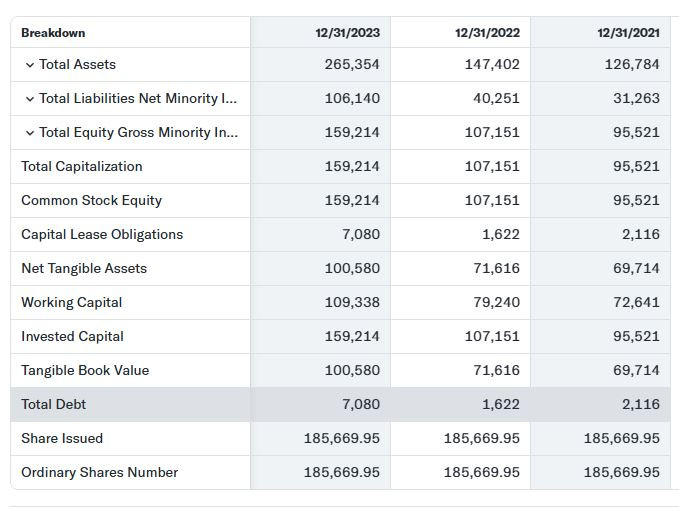The height and width of the screenshot is (508, 679).
Task: Click the Share Issued row label
Action: (62, 438)
